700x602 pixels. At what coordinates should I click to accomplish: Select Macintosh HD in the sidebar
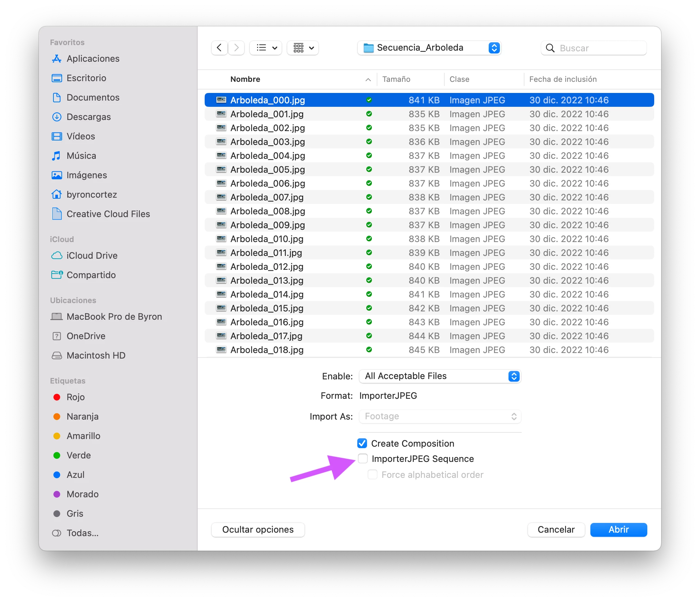(96, 355)
